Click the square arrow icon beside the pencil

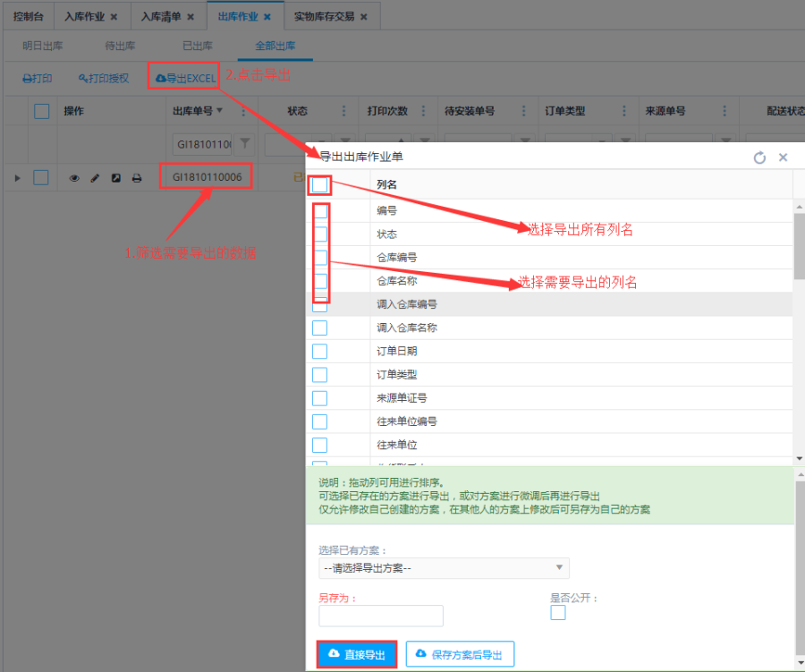116,178
